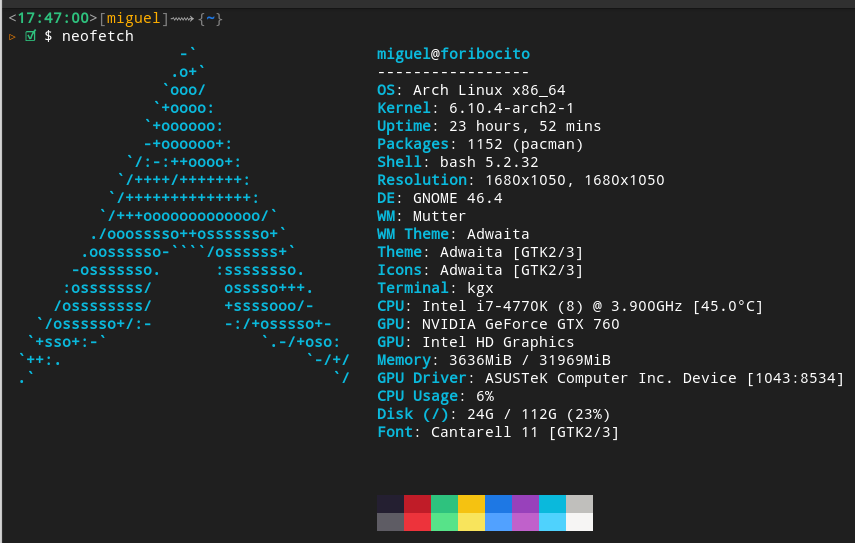Select the DE line GNOME 46.4
The height and width of the screenshot is (543, 855).
coord(439,198)
